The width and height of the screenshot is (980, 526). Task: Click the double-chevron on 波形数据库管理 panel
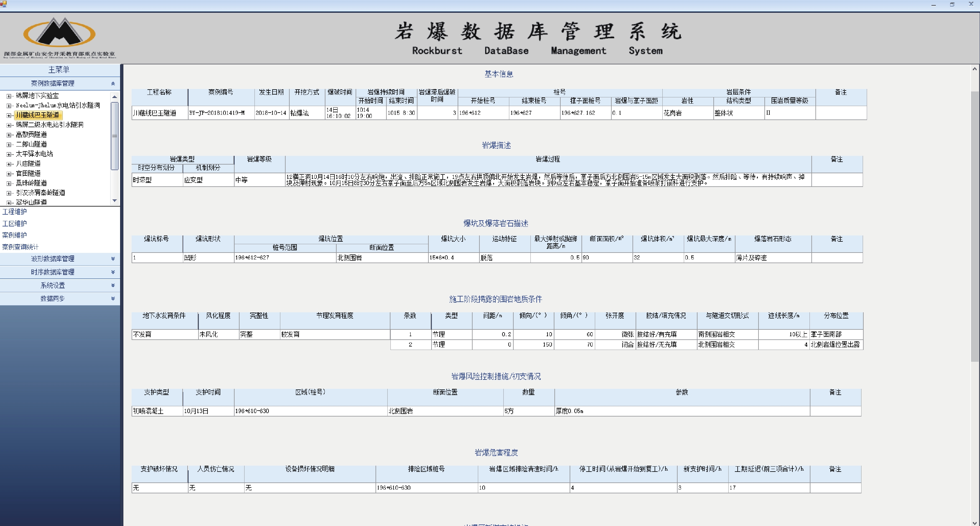click(x=113, y=258)
